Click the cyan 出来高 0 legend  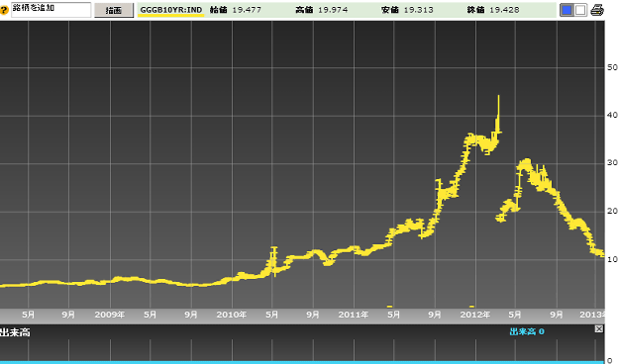tap(527, 331)
